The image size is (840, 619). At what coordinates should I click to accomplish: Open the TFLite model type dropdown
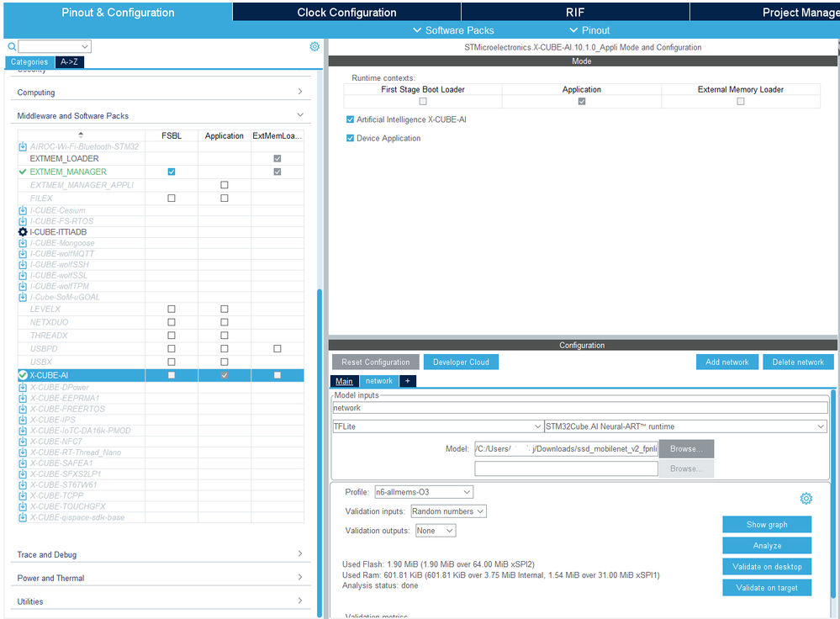click(x=437, y=426)
